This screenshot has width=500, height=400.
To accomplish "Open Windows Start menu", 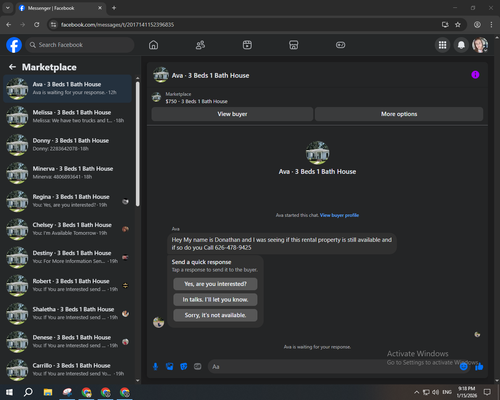I will tap(9, 392).
